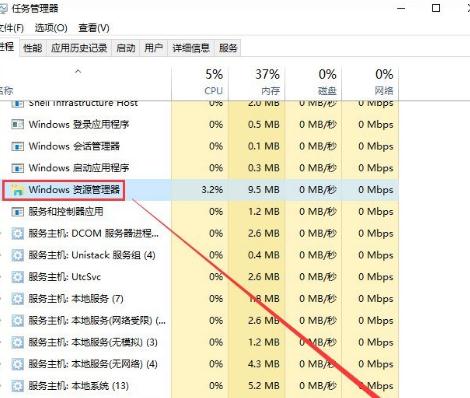Switch to the 服务 tab
Viewport: 470px width, 398px height.
(x=228, y=48)
